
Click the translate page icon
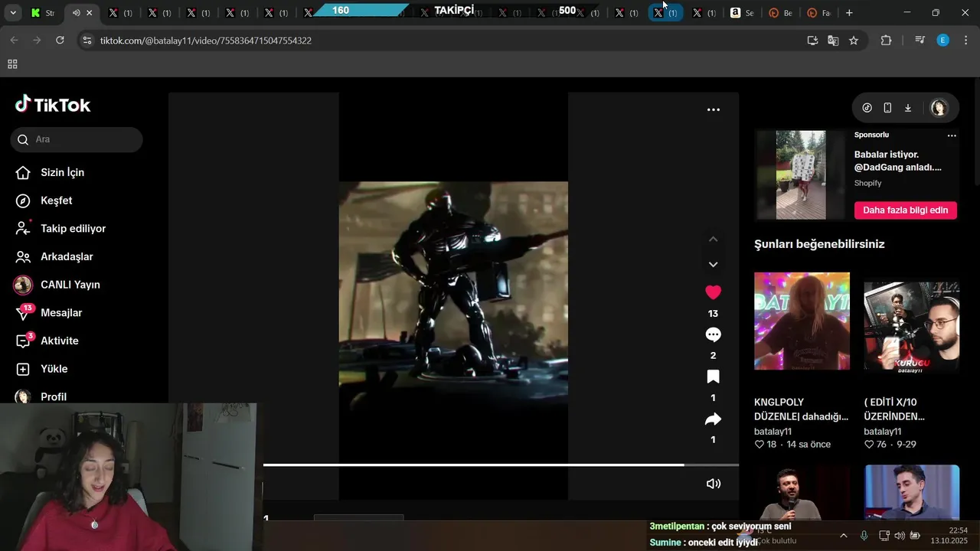(x=833, y=41)
